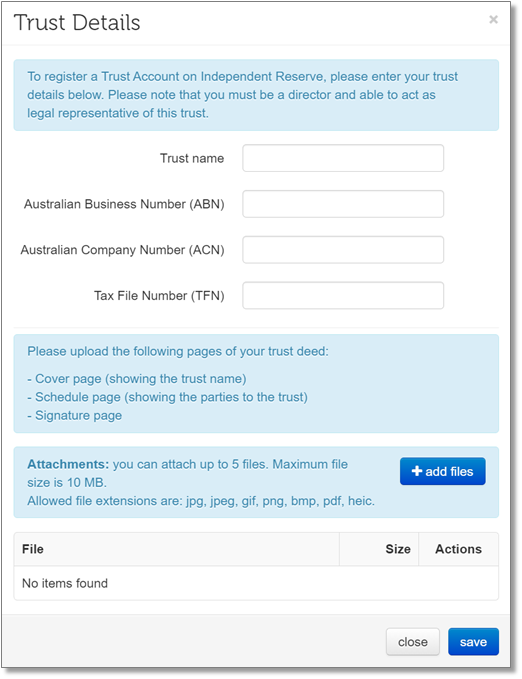This screenshot has height=679, width=522.
Task: Click the bold 'Attachments:' text
Action: [68, 464]
